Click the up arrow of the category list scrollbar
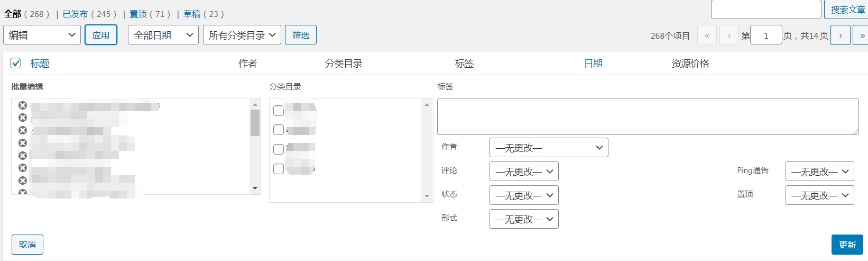868x261 pixels. 427,104
